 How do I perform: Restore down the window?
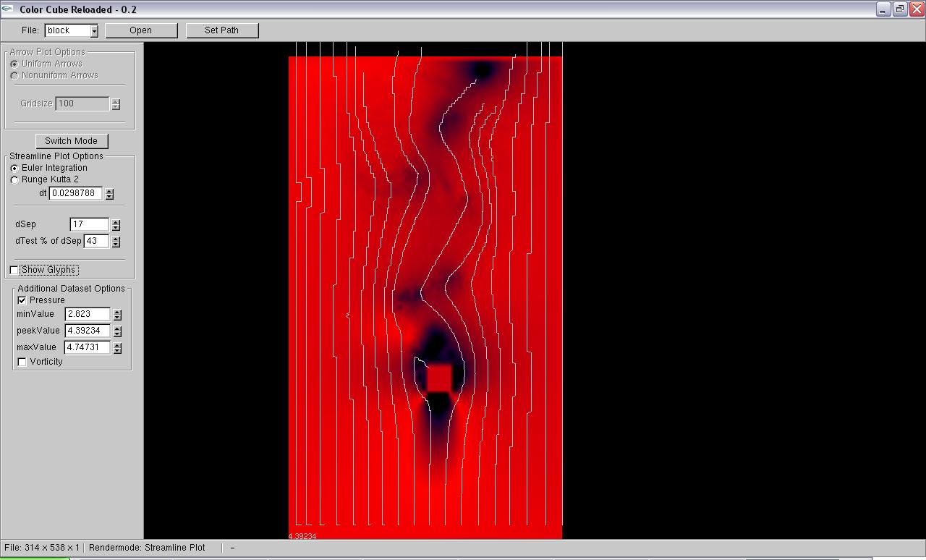tap(899, 9)
